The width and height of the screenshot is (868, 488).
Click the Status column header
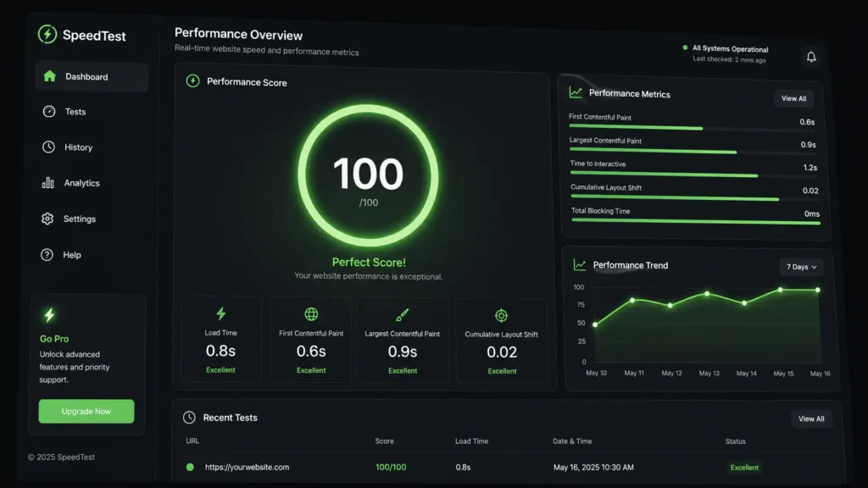tap(735, 441)
